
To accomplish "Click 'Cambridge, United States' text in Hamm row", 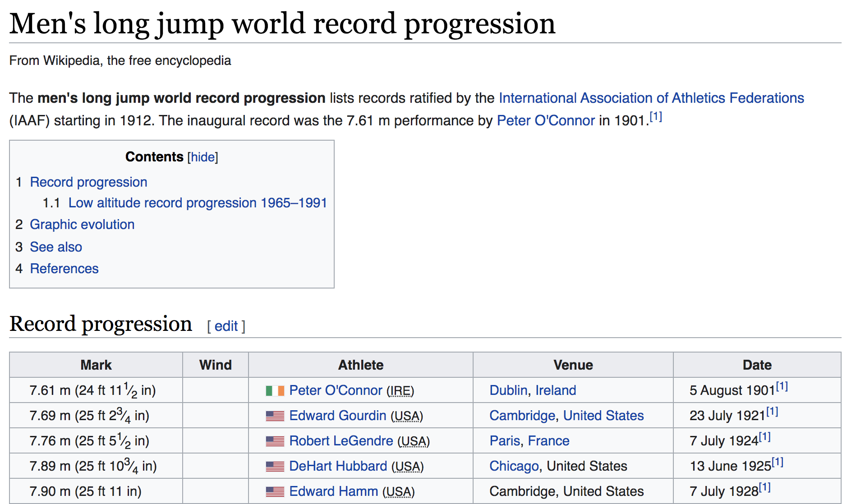I will coord(566,491).
